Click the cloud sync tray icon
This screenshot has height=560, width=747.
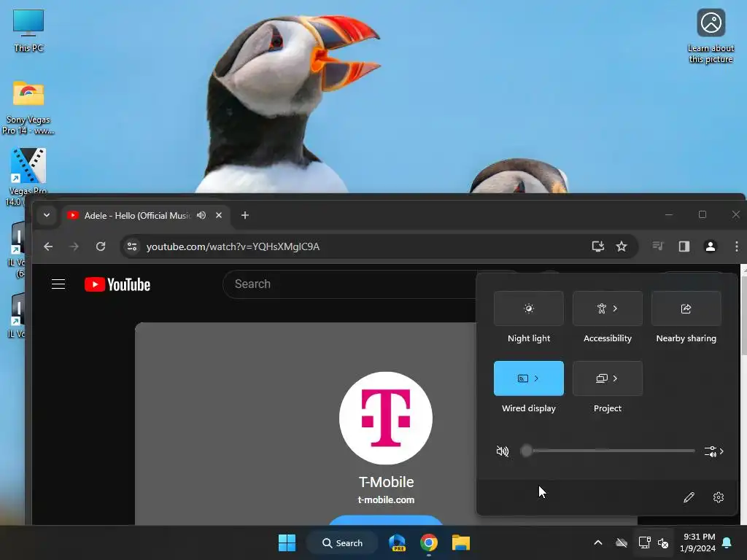pos(622,542)
